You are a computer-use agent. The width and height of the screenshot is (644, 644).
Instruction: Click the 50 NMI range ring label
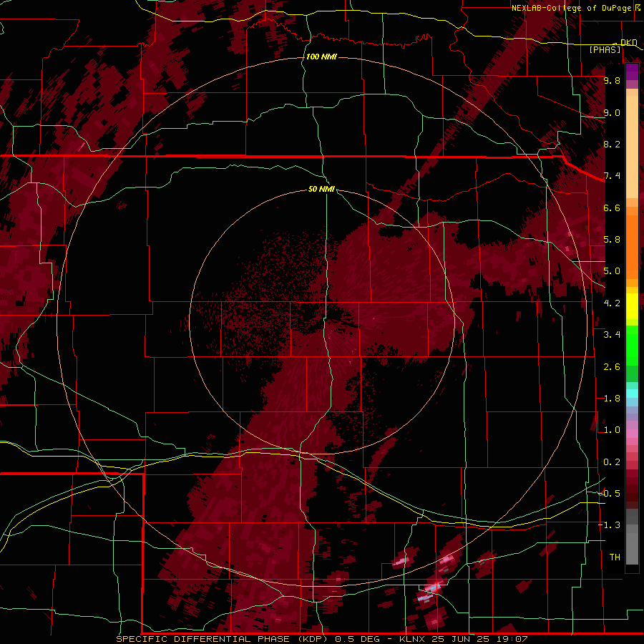(321, 189)
